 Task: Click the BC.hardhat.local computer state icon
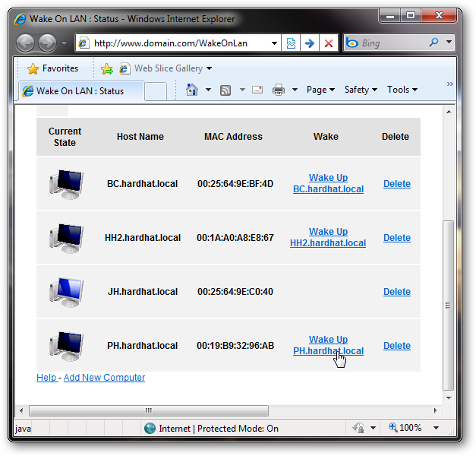click(67, 184)
